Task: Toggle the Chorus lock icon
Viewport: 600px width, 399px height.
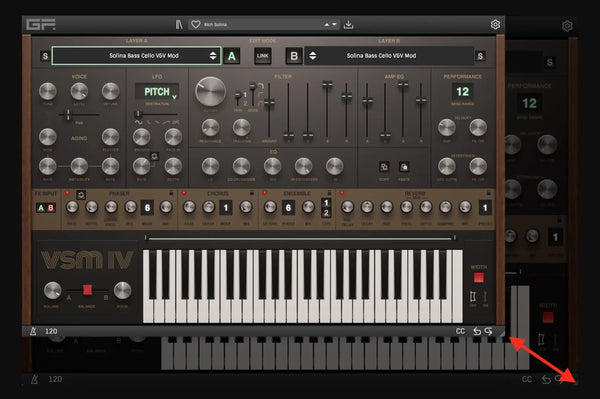Action: point(252,193)
